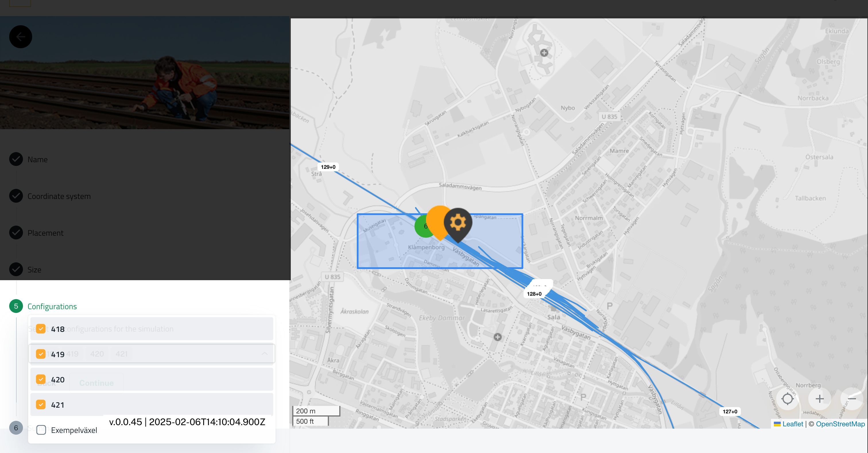The height and width of the screenshot is (453, 868).
Task: Click the Coordinate system step checkmark icon
Action: tap(16, 196)
